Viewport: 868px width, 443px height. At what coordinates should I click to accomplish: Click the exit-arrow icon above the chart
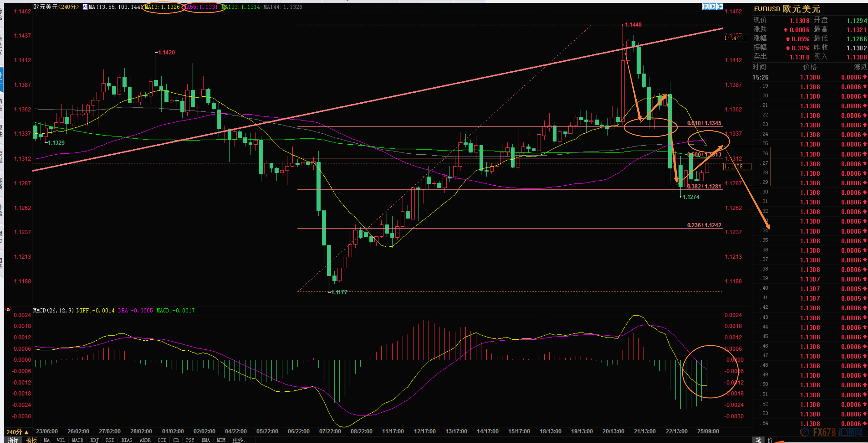pyautogui.click(x=720, y=6)
